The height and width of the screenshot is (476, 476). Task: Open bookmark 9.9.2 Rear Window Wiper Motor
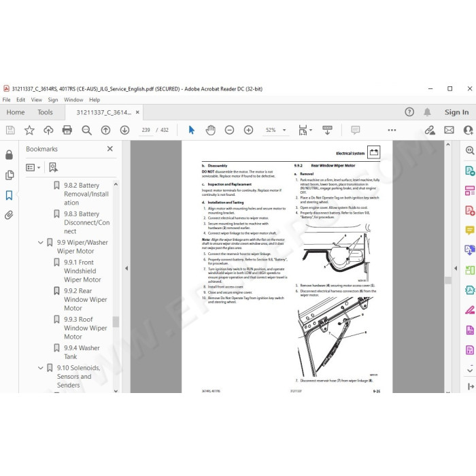85,299
